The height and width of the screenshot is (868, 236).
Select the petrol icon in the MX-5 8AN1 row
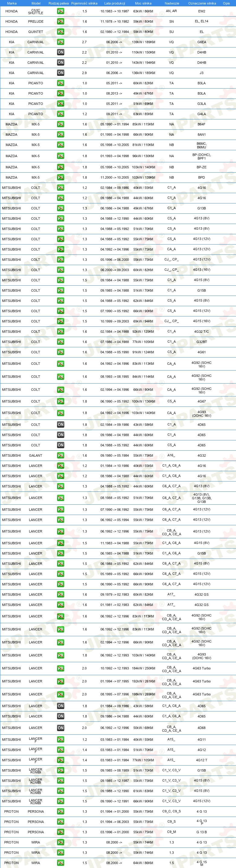click(x=61, y=134)
